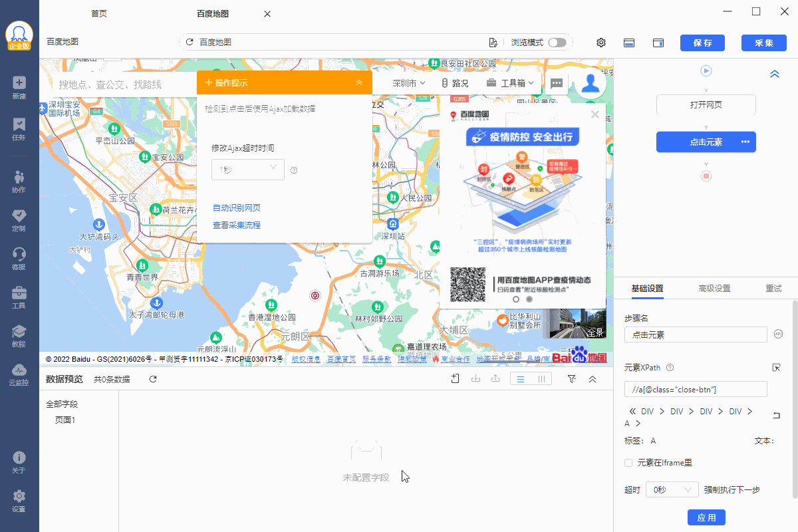Select the first carousel dot in the popup

(516, 299)
